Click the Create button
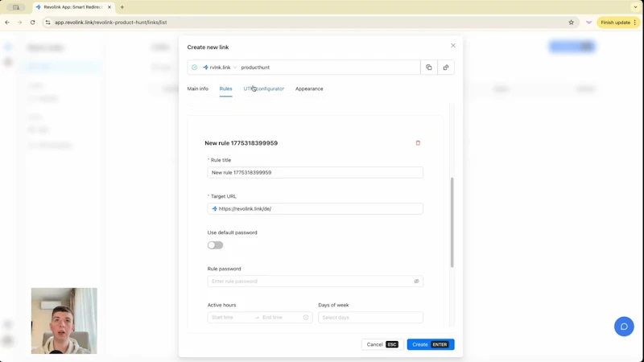The image size is (644, 362). 431,344
